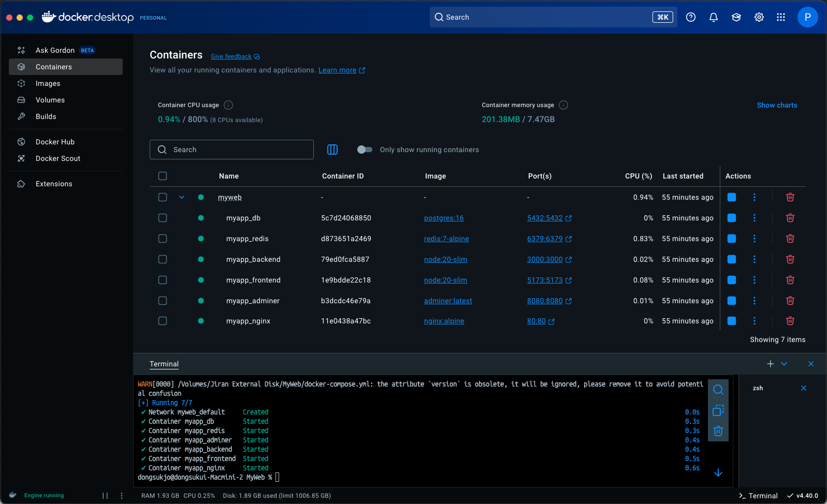
Task: Open port 8080:8080 link
Action: 549,301
